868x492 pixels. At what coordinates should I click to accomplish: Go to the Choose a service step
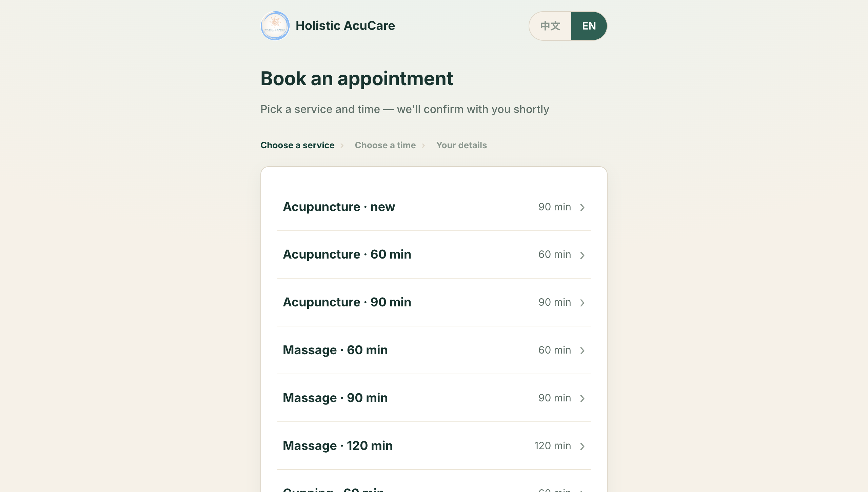click(x=297, y=145)
